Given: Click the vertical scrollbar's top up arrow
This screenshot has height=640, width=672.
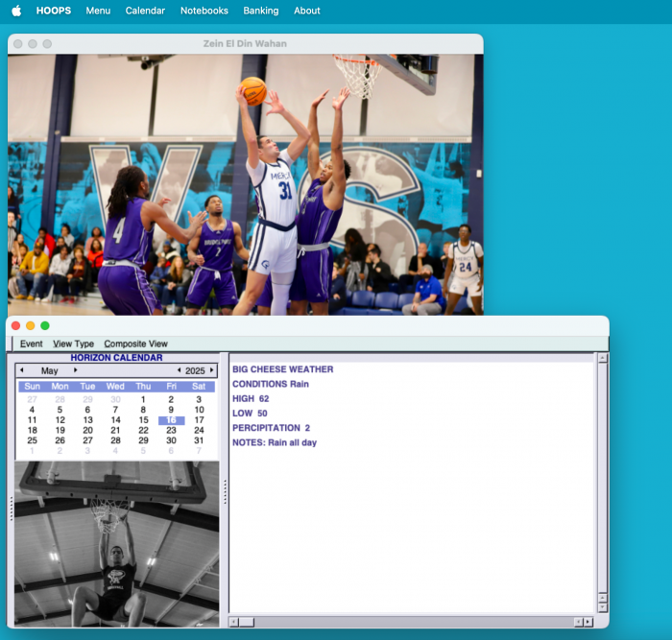Looking at the screenshot, I should click(x=602, y=358).
